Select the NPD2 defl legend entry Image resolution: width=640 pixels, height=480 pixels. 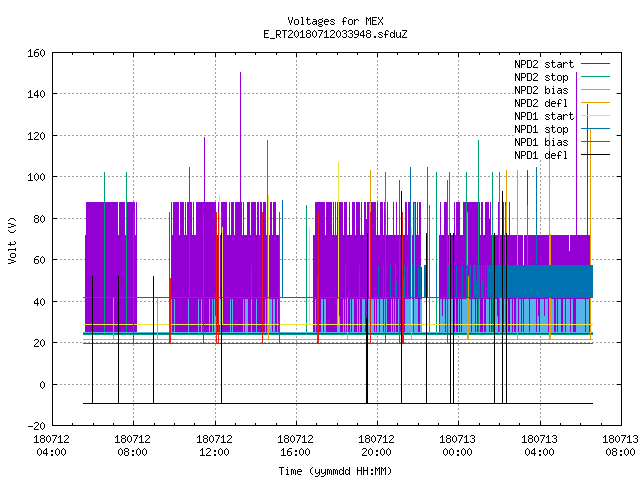click(x=562, y=103)
